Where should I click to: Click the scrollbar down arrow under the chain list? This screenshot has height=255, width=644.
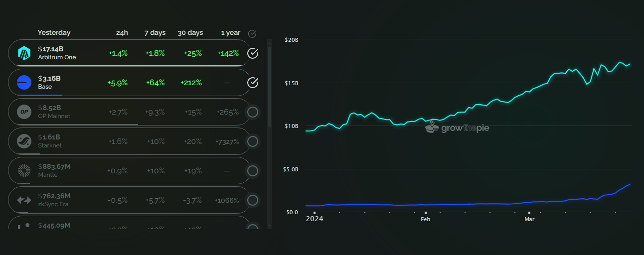point(270,225)
